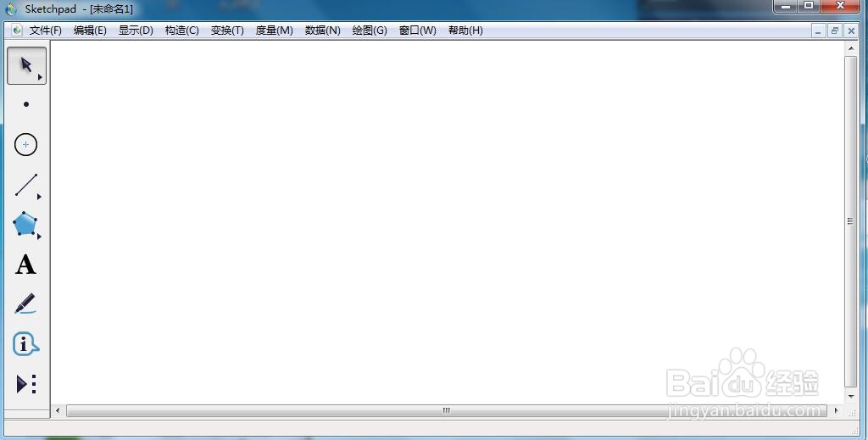Click the horizontal scrollbar left arrow
The image size is (868, 440).
[x=58, y=410]
